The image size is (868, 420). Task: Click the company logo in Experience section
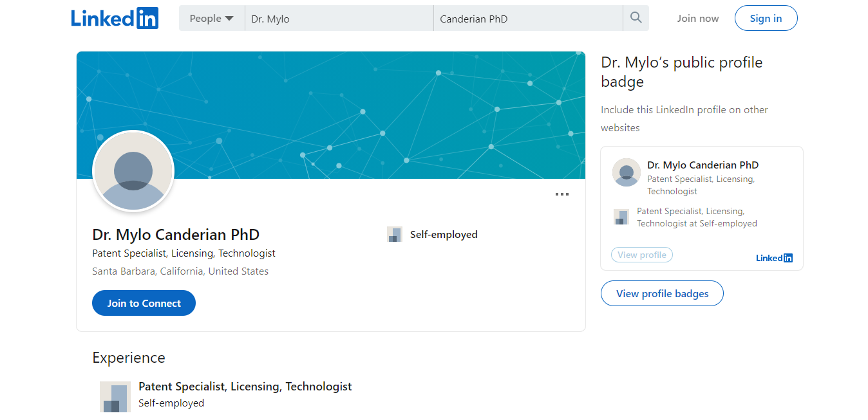(x=115, y=396)
